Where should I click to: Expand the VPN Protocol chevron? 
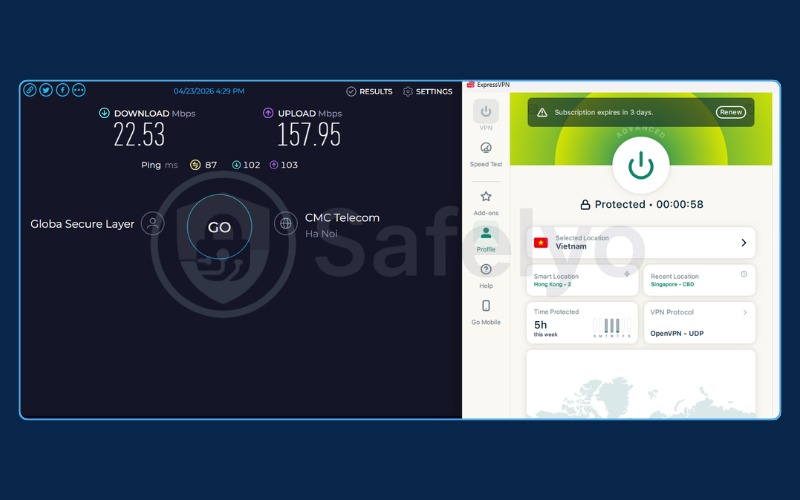(745, 312)
